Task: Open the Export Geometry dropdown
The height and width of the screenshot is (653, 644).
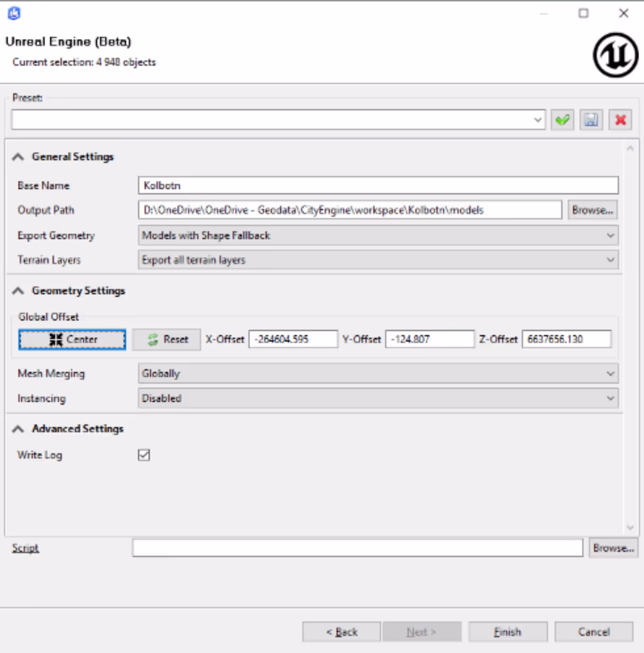Action: [378, 235]
